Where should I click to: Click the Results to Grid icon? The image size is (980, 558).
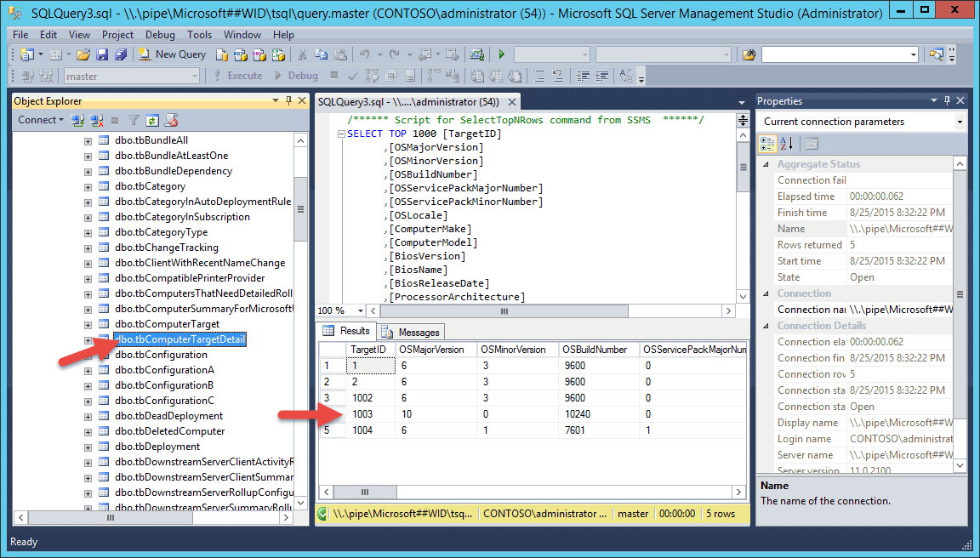click(x=496, y=77)
